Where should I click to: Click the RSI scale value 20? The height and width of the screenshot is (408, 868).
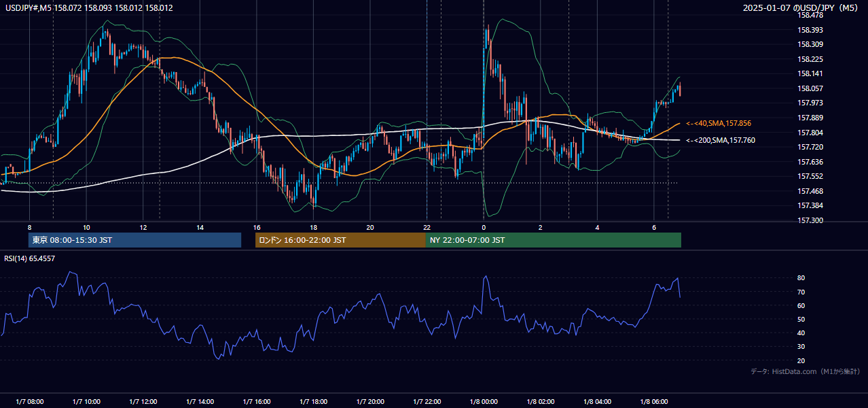[x=801, y=360]
